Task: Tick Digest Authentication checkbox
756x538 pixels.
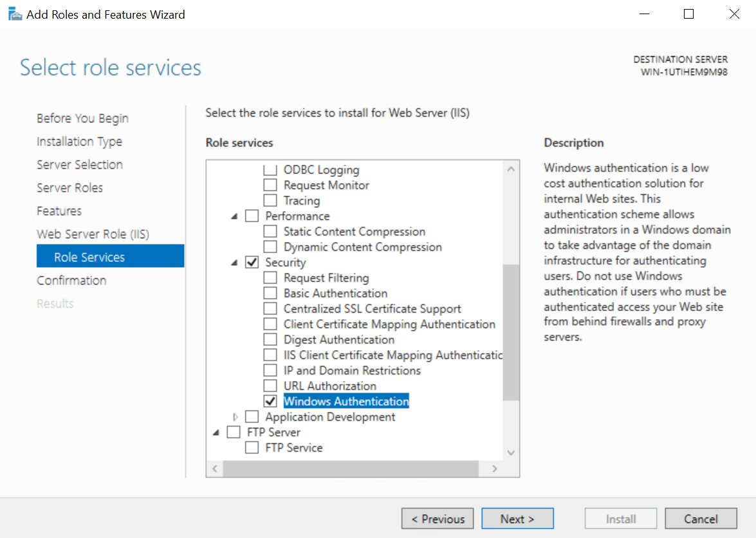Action: [x=270, y=339]
